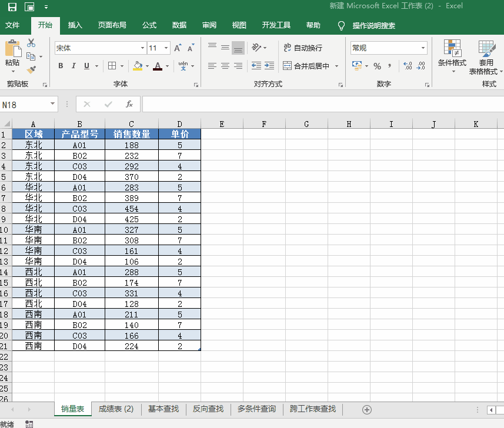Click the Cut scissors icon
Viewport: 504px width, 428px height.
[x=31, y=43]
